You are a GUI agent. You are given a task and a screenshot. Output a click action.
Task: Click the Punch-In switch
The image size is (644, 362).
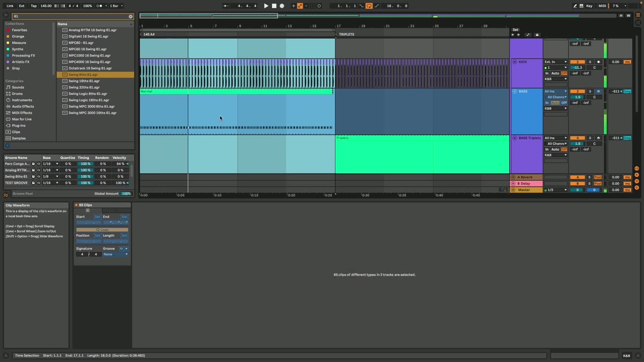tap(362, 6)
